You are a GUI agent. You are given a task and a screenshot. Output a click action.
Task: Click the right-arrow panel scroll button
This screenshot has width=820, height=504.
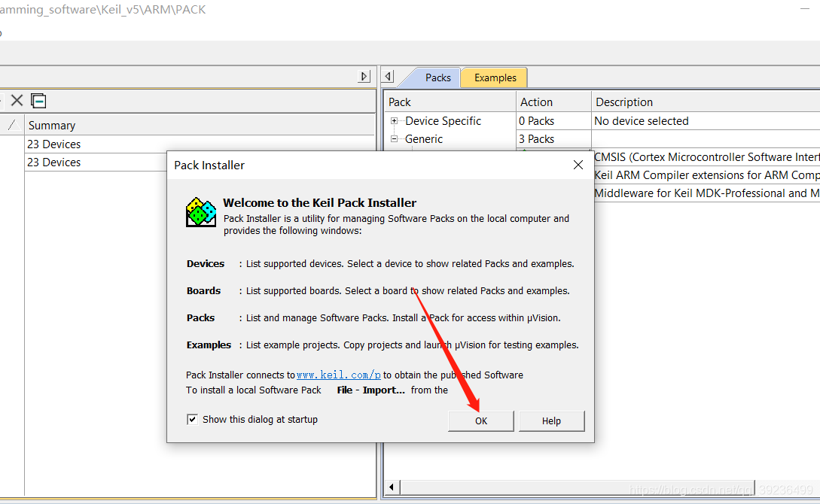pos(364,76)
